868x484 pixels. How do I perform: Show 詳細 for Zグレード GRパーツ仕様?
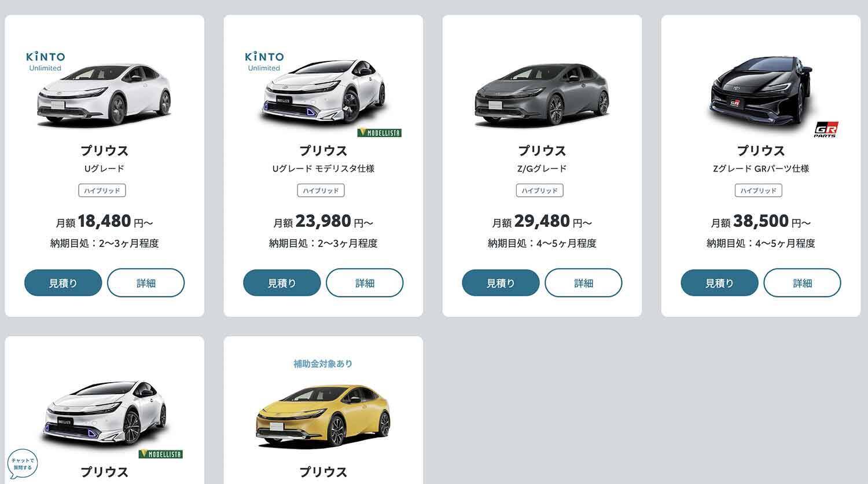802,283
